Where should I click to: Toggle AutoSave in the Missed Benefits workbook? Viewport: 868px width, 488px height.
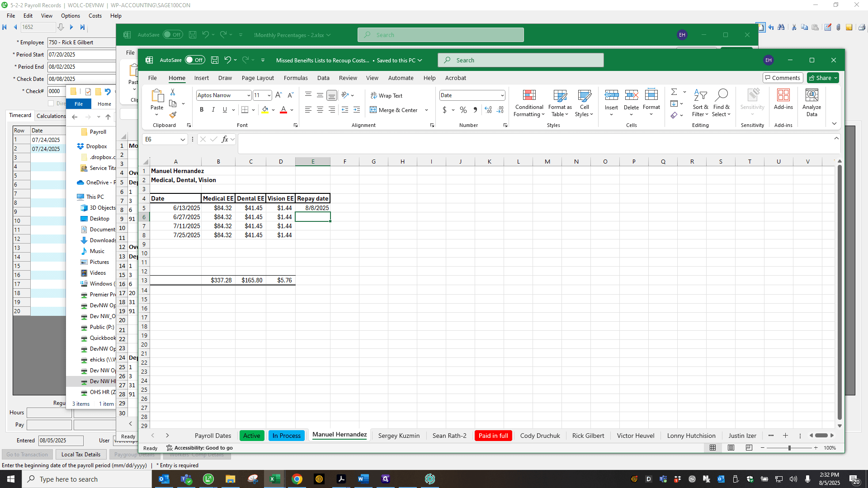coord(195,60)
